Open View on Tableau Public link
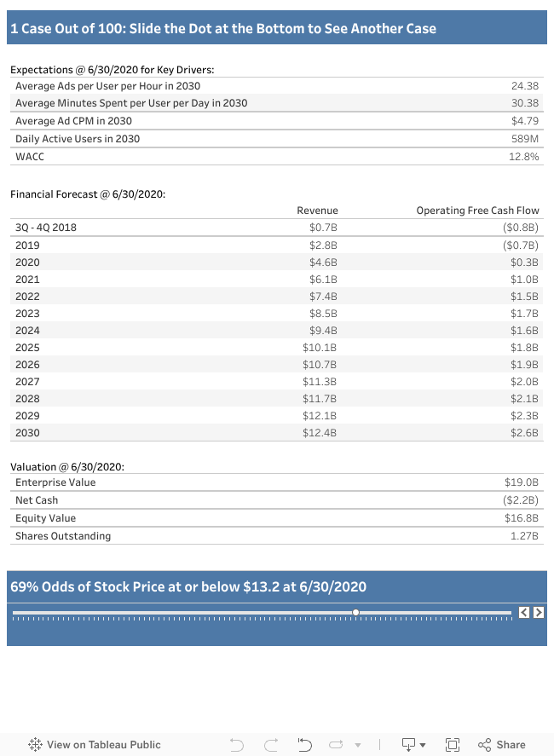Image resolution: width=554 pixels, height=756 pixels. [103, 744]
